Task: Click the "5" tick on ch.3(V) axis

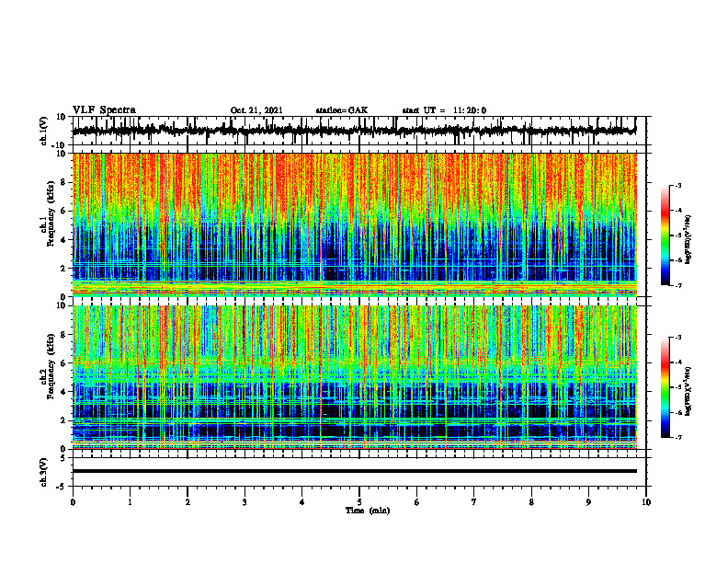Action: pos(64,458)
